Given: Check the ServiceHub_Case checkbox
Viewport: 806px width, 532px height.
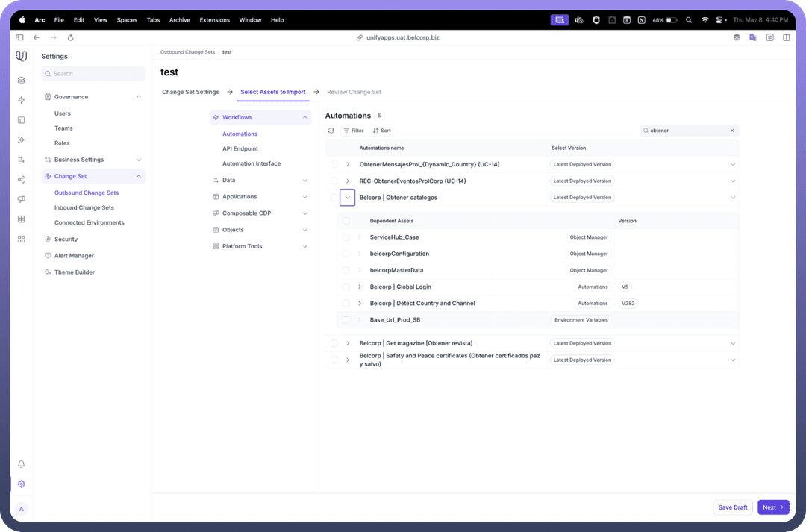Looking at the screenshot, I should pyautogui.click(x=346, y=237).
